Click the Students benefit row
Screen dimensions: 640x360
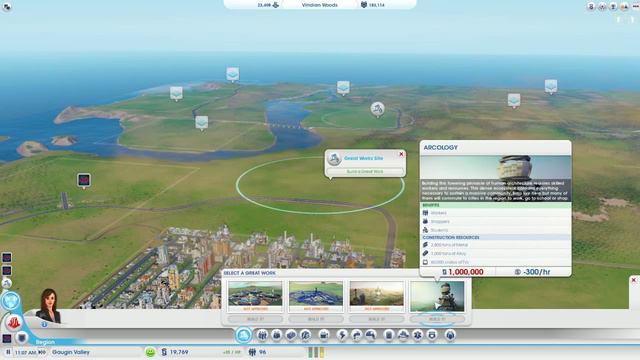tap(496, 230)
